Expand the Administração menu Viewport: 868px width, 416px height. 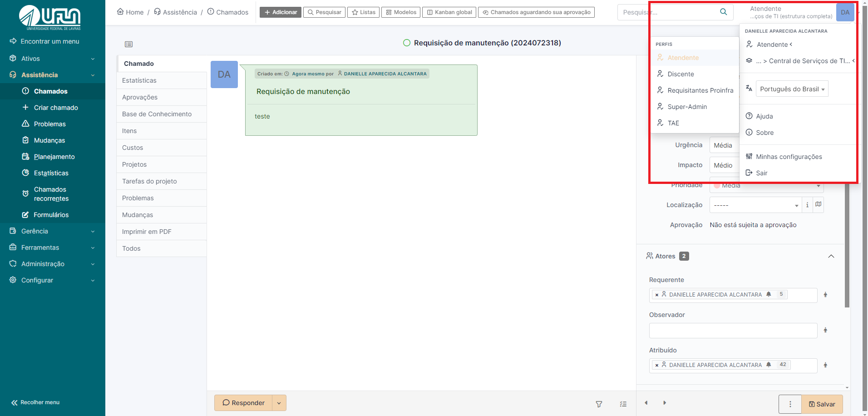53,264
